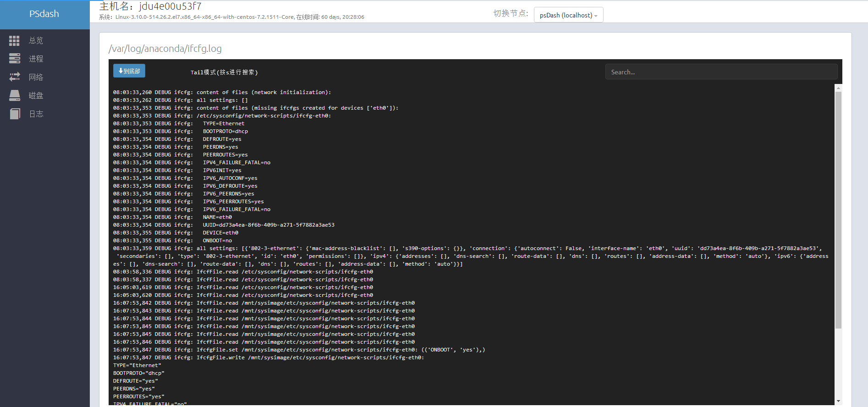Click the log line with UUID=dd73a4ea
Viewport: 868px width, 407px height.
tap(224, 225)
